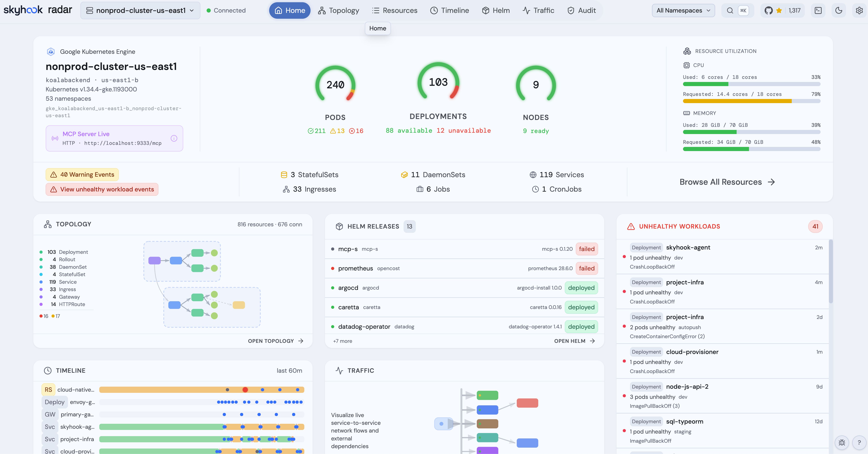Click the topology graph preview
Viewport: 868px width, 454px height.
tap(202, 284)
